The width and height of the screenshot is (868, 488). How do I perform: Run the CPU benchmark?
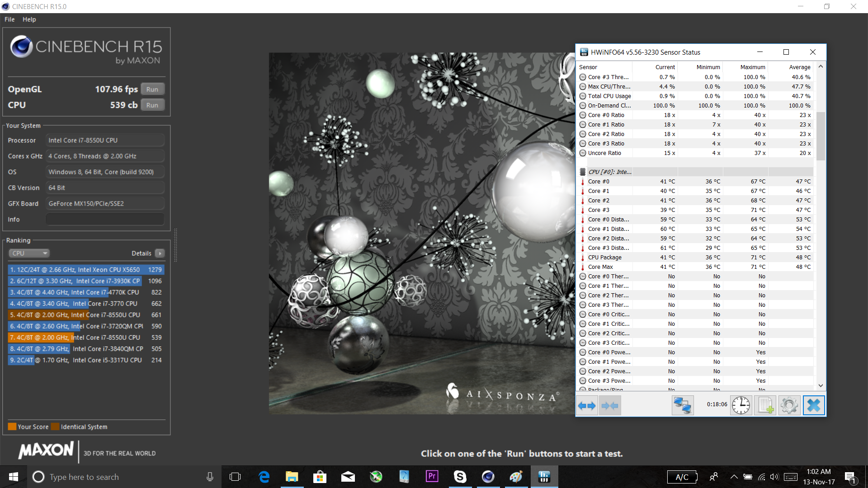152,105
